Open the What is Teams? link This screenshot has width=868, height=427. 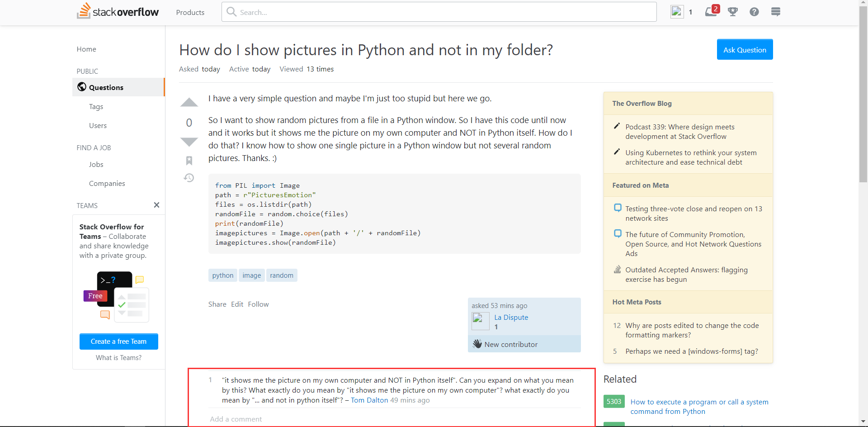(x=118, y=357)
